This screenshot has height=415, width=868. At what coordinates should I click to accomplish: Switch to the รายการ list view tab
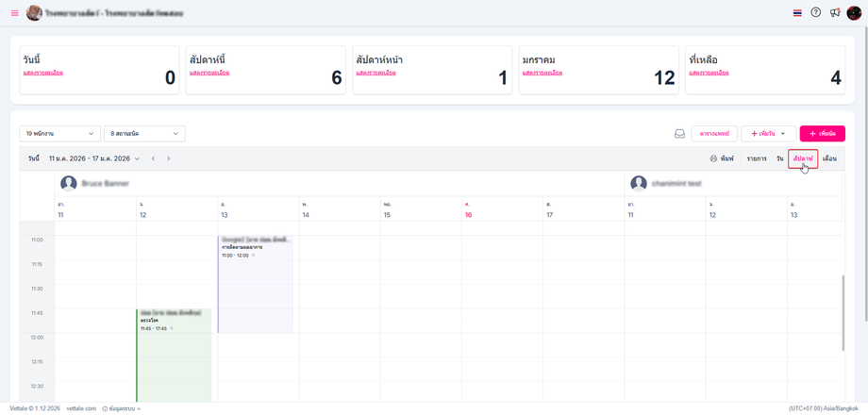pos(757,158)
